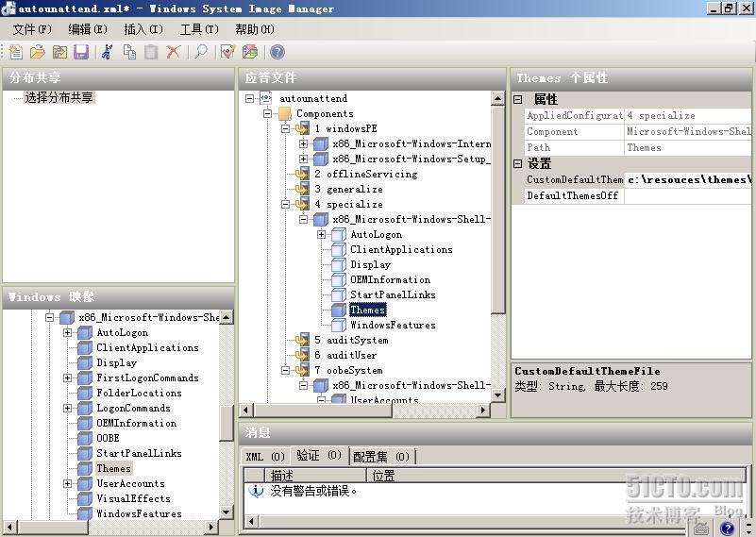Viewport: 756px width, 537px height.
Task: Click the 6 auditUser pass icon
Action: click(x=302, y=355)
